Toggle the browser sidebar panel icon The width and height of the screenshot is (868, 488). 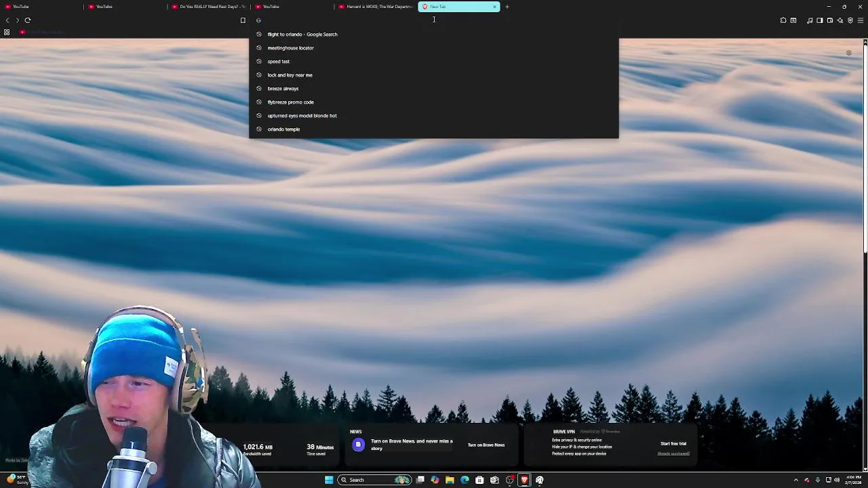coord(820,20)
